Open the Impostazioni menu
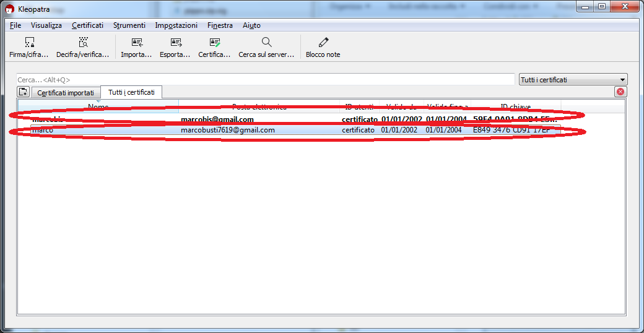The image size is (644, 333). tap(176, 25)
